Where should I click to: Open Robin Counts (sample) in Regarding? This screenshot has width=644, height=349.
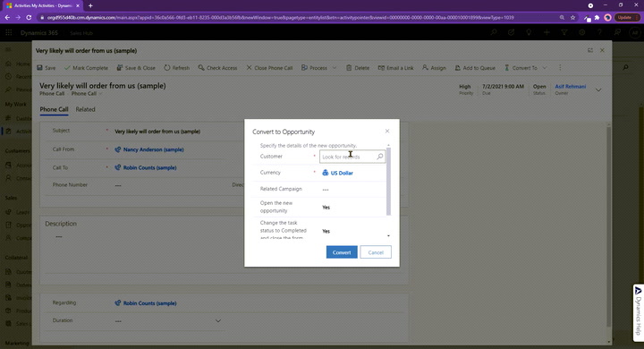(149, 303)
